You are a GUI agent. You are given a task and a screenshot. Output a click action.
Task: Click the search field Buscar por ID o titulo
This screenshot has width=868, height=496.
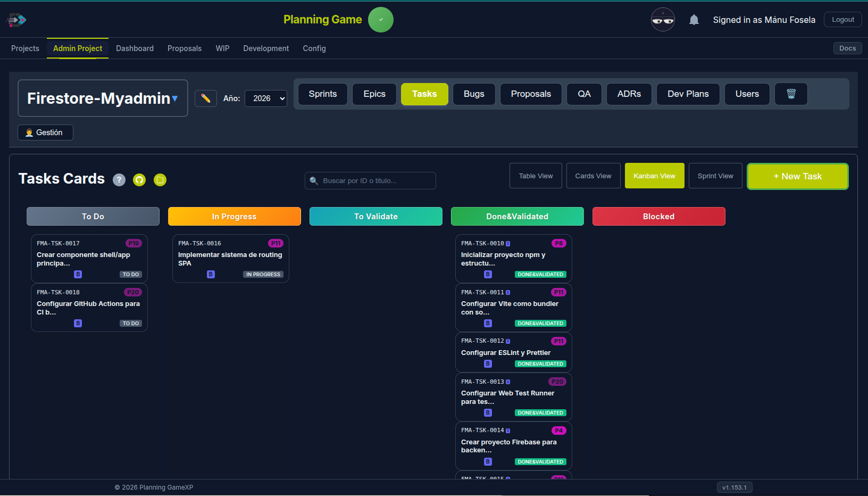[x=370, y=180]
